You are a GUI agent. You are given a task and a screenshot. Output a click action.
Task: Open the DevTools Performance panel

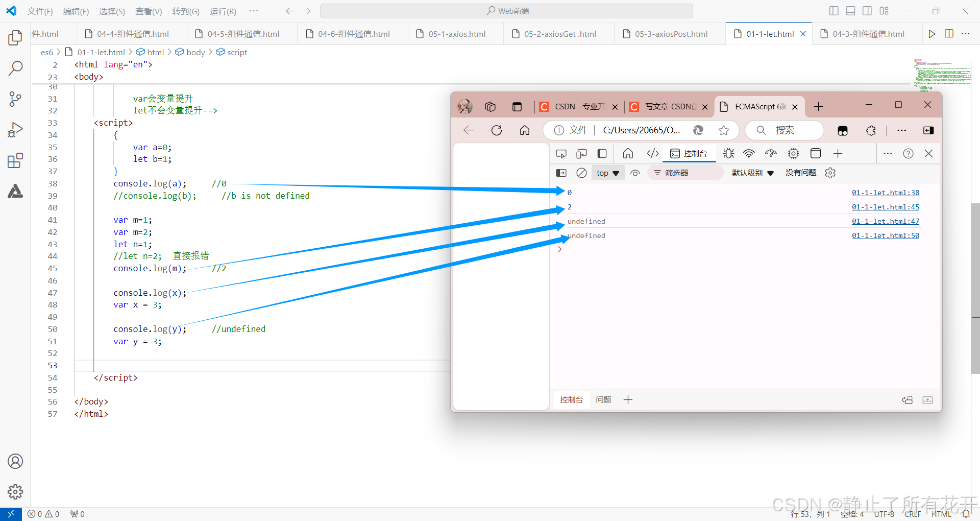click(771, 154)
